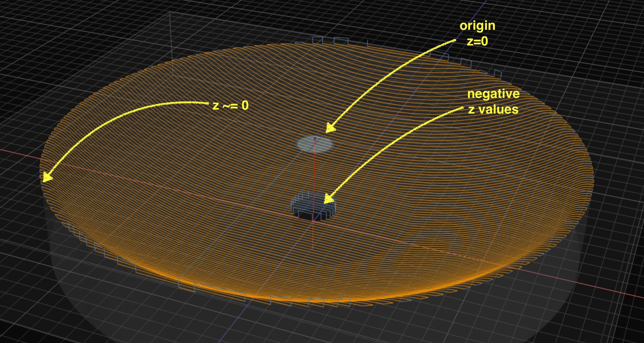Click the "z ~= 0" annotation text
This screenshot has height=343, width=644.
point(231,106)
